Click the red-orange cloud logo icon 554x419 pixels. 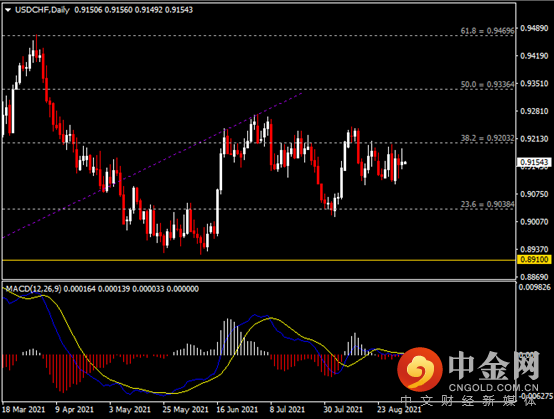(x=420, y=369)
